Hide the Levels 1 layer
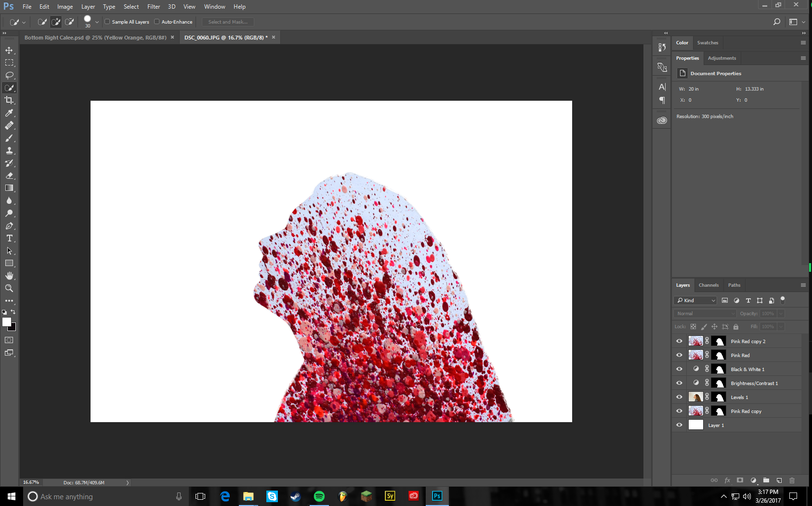This screenshot has height=506, width=812. 679,397
